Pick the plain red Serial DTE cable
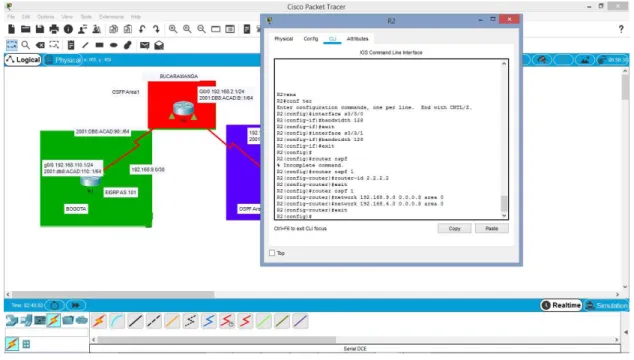 [x=245, y=321]
